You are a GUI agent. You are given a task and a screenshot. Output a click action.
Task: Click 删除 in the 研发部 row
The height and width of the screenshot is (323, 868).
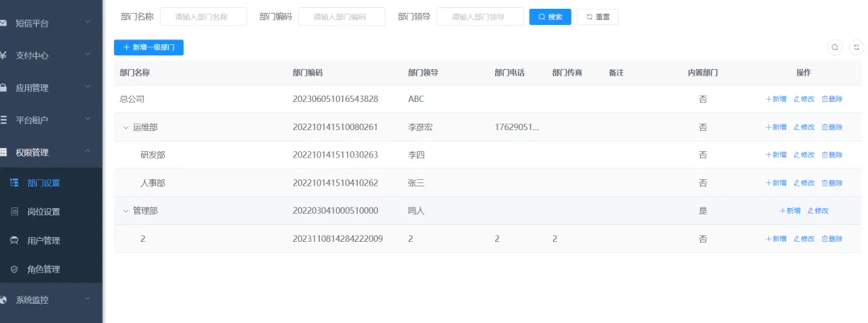pos(832,155)
